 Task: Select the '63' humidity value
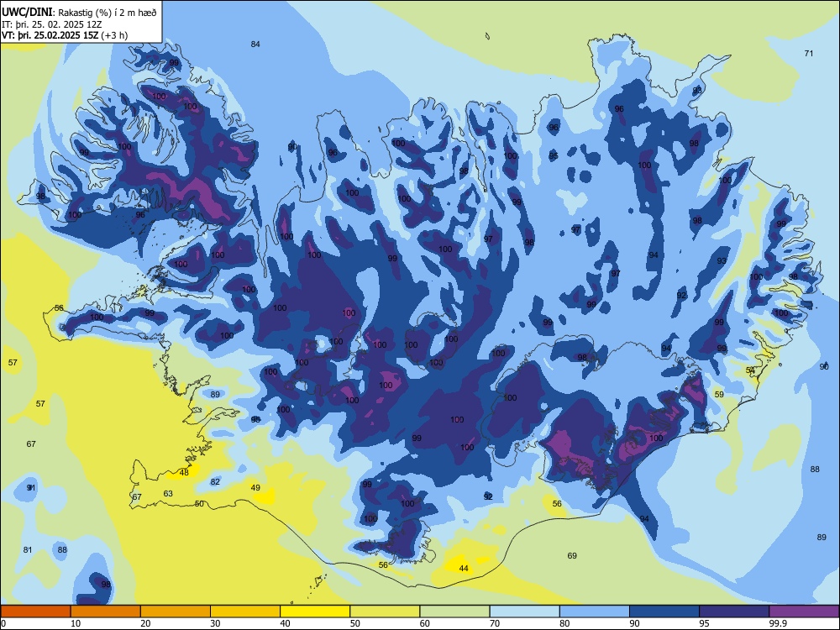(x=168, y=493)
